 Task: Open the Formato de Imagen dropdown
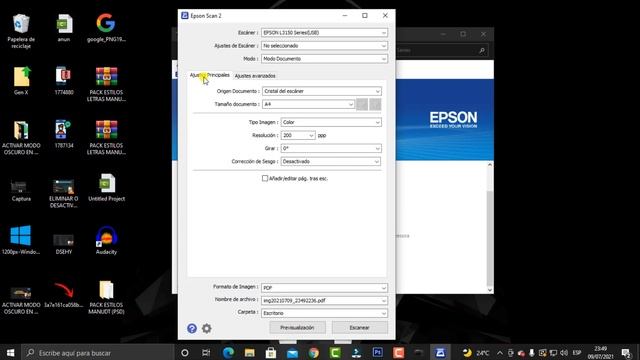pyautogui.click(x=324, y=288)
